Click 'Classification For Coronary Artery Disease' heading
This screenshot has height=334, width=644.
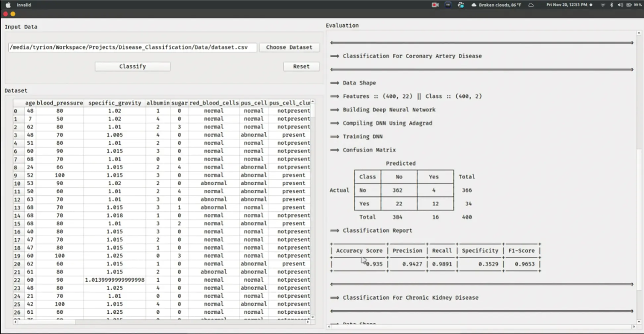[x=412, y=56]
